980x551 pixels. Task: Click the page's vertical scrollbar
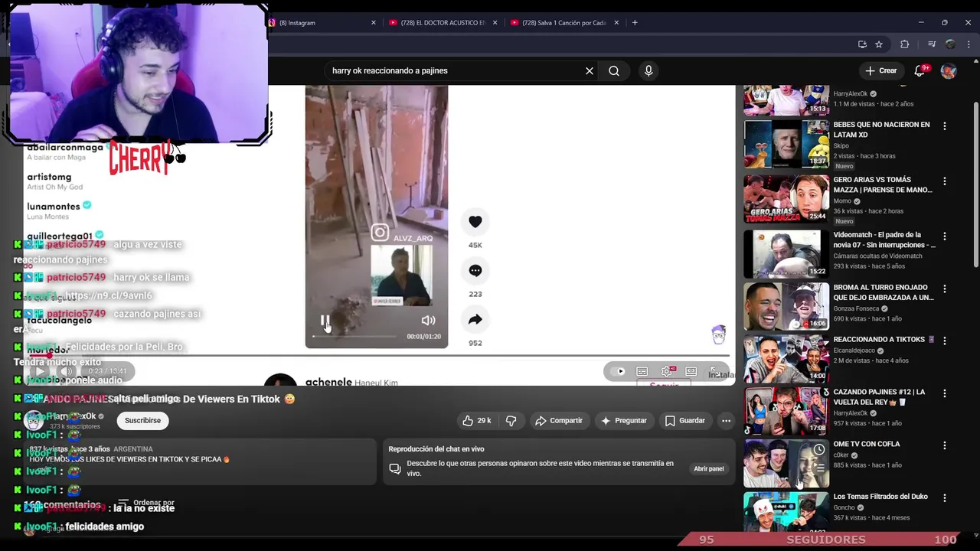(975, 184)
